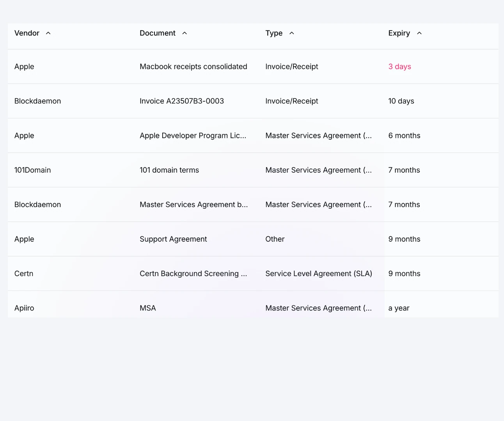
Task: Select the 101Domain vendor cell
Action: [x=33, y=170]
